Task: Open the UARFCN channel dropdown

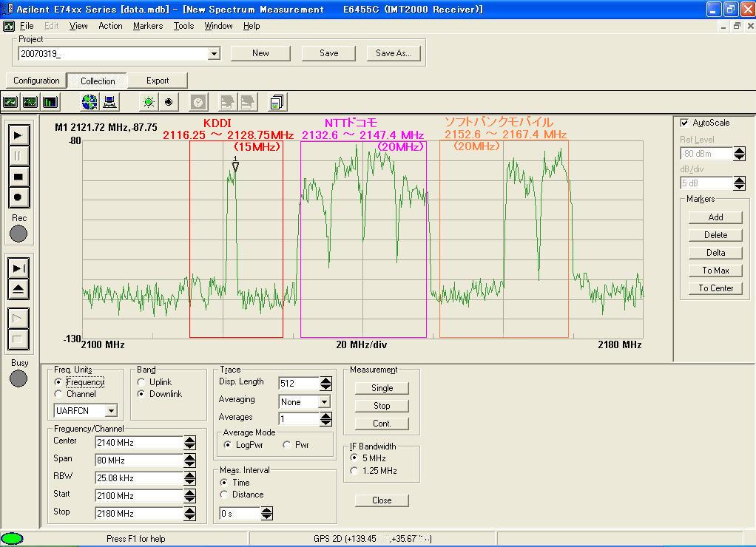Action: pos(112,410)
